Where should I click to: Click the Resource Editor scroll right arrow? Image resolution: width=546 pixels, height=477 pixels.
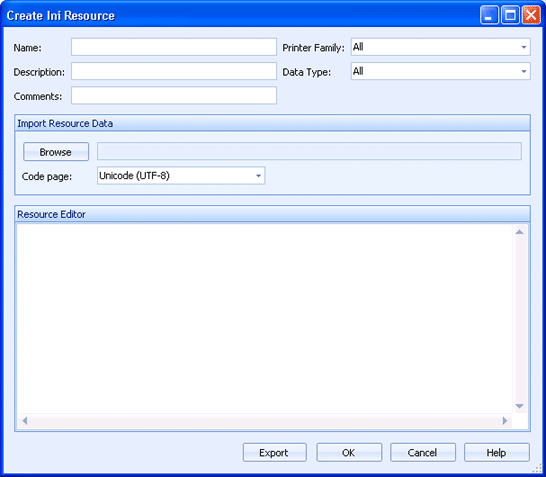pos(505,421)
